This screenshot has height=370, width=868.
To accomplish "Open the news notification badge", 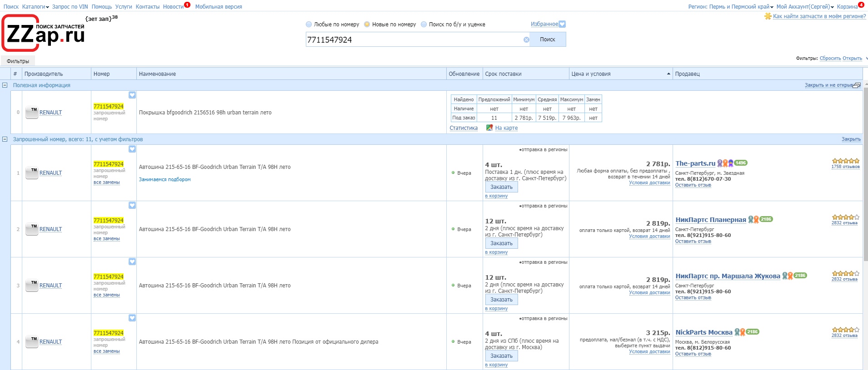I will coord(187,5).
